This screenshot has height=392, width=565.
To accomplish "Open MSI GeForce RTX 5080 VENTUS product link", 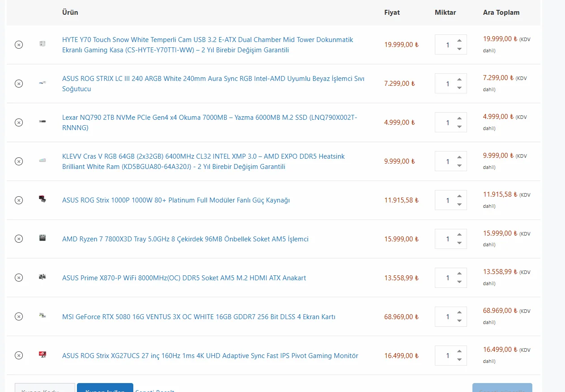I will pos(199,317).
